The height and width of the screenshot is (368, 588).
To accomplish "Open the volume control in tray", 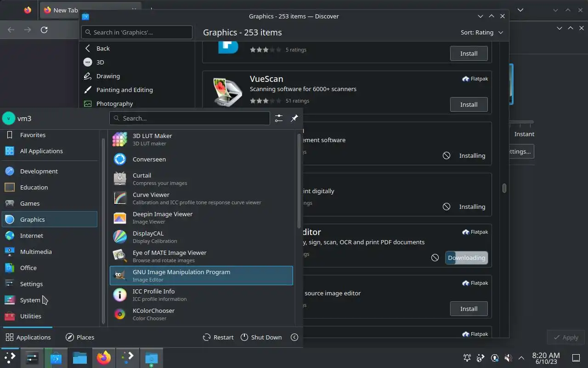I will [x=508, y=357].
